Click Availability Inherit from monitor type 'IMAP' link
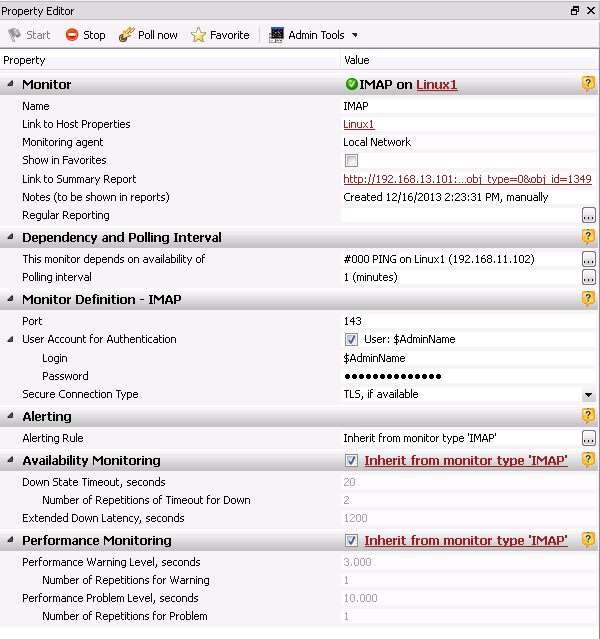600x639 pixels. (466, 461)
